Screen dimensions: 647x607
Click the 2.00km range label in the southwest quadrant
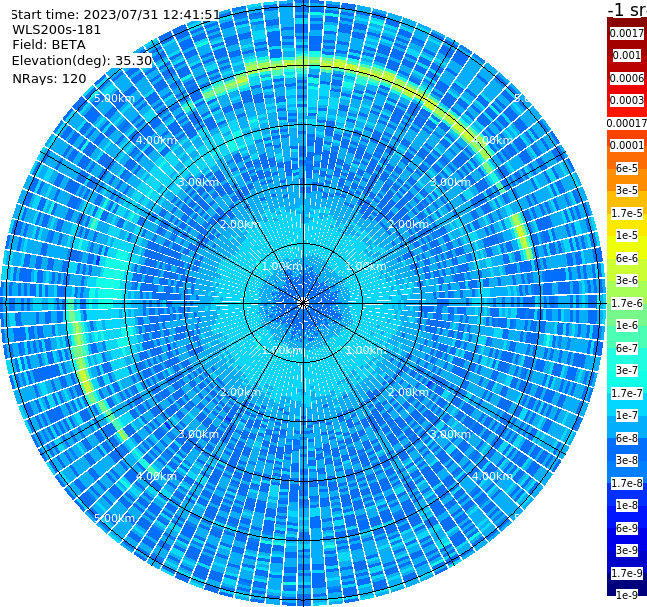pyautogui.click(x=241, y=392)
